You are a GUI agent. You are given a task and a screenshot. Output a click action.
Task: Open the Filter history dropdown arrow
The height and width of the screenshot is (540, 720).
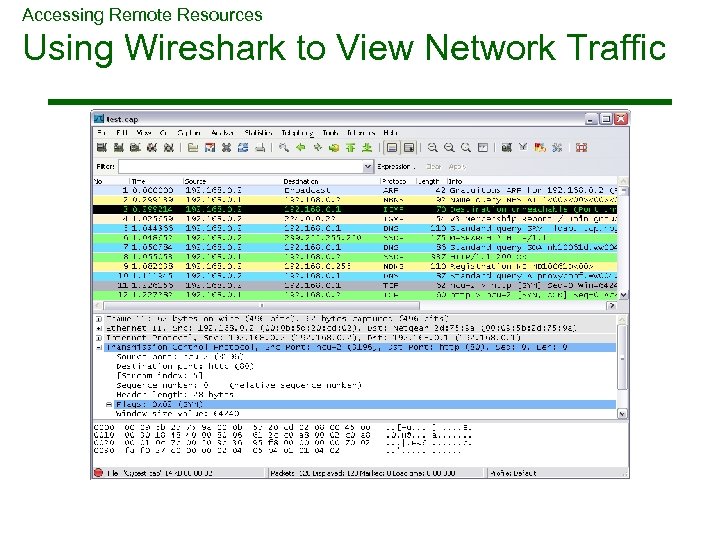[367, 167]
